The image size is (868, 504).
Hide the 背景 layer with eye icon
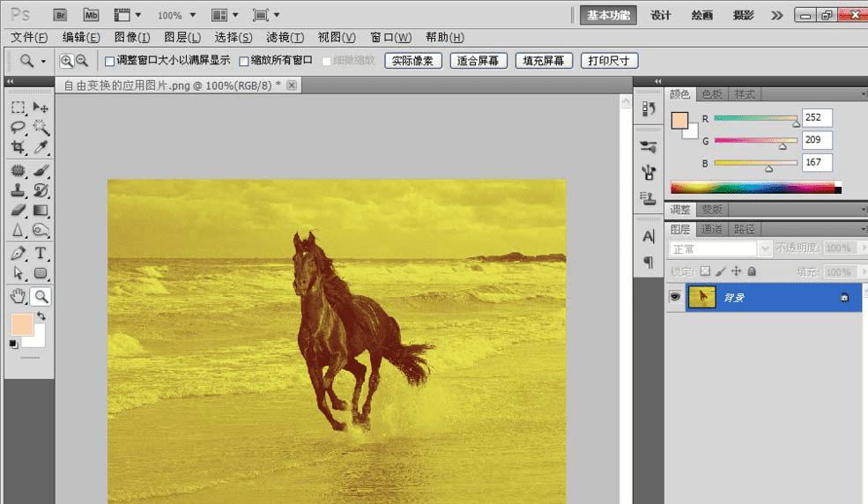coord(675,298)
